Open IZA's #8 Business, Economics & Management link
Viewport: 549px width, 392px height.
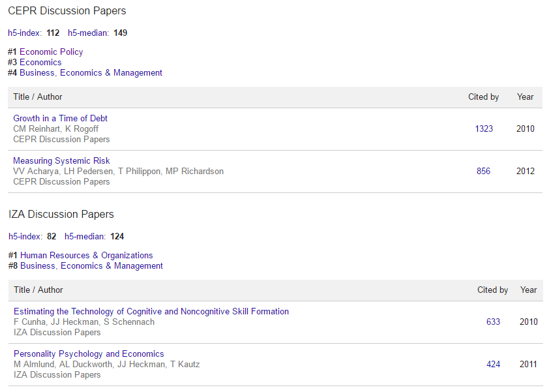[x=91, y=266]
